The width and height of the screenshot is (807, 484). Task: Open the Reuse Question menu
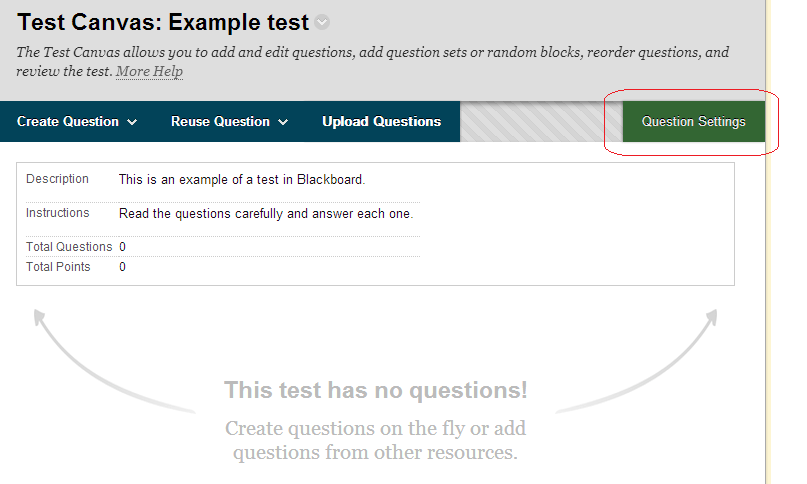point(221,122)
